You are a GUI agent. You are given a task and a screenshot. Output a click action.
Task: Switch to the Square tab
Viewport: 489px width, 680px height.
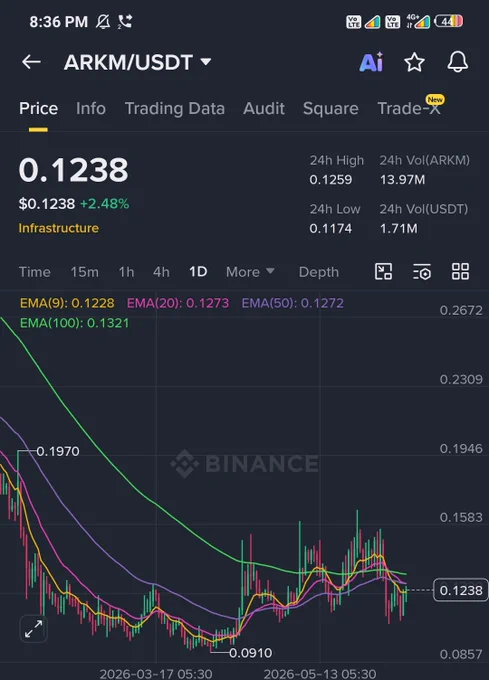pyautogui.click(x=330, y=108)
